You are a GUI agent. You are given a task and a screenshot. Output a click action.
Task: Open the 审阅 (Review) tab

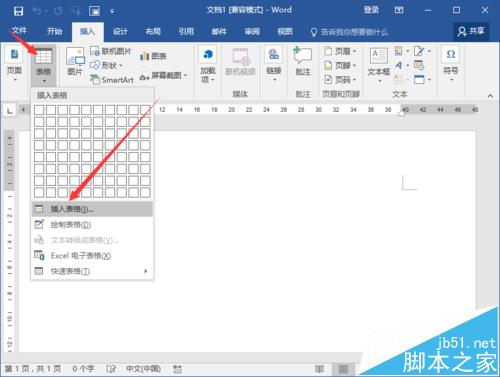tap(252, 31)
